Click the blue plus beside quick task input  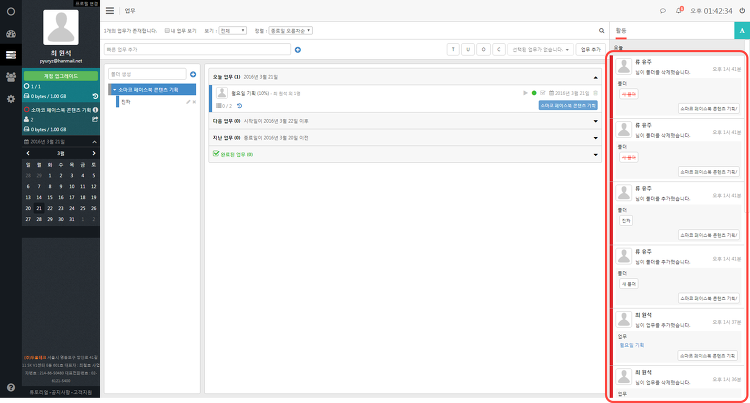(298, 50)
